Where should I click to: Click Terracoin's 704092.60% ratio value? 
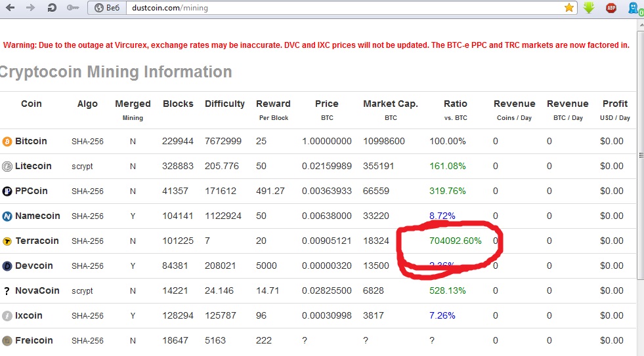pyautogui.click(x=455, y=241)
